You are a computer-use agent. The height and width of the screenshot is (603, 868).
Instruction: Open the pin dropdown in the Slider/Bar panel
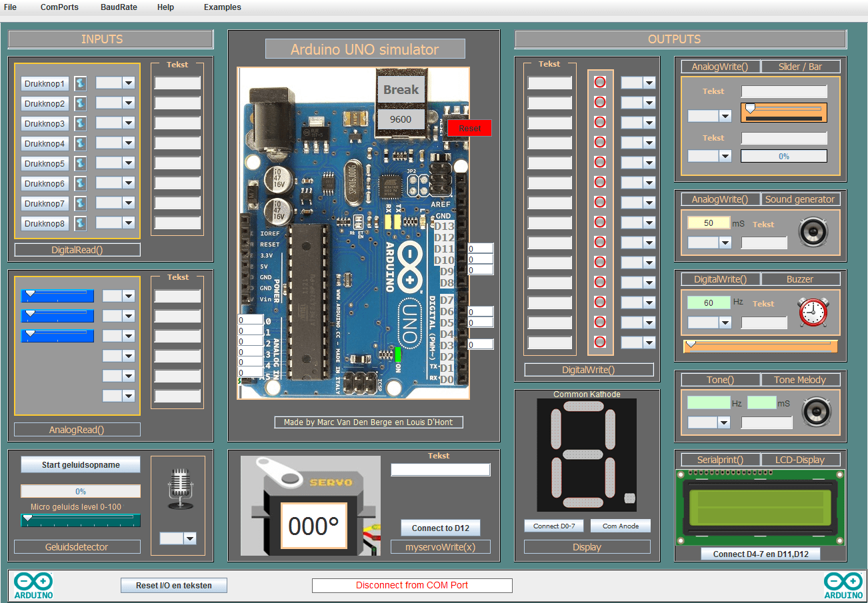pyautogui.click(x=709, y=116)
